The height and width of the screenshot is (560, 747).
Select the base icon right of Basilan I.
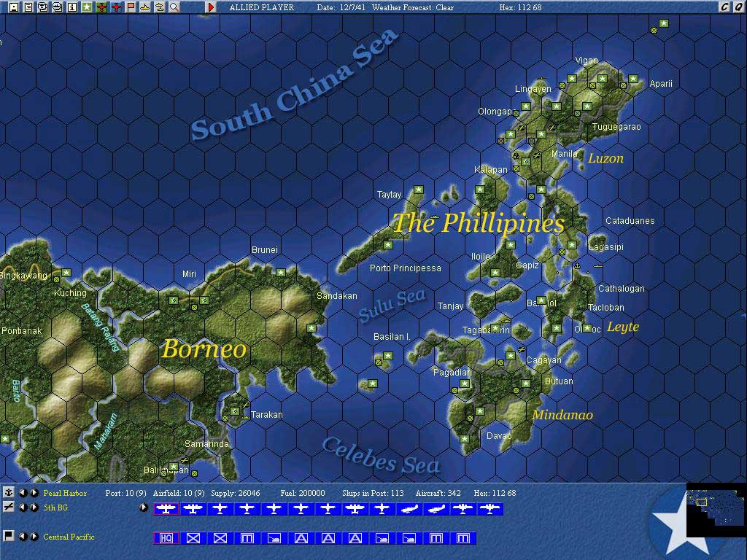pyautogui.click(x=388, y=356)
